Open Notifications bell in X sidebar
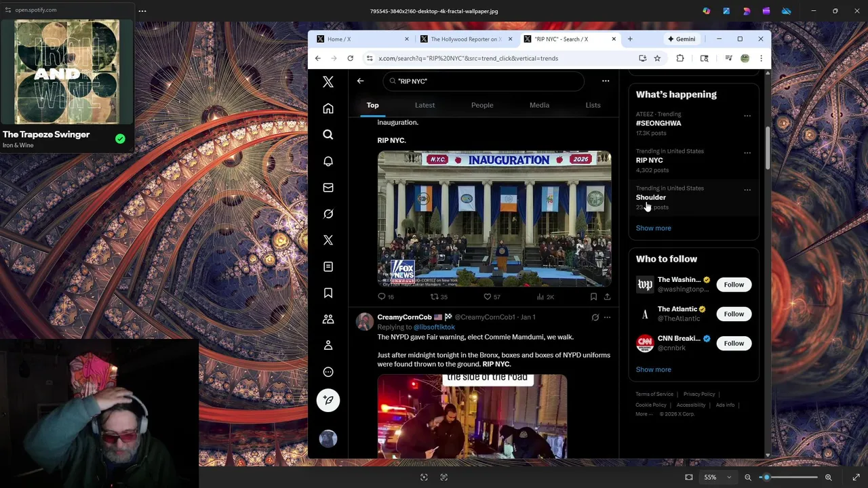This screenshot has height=488, width=868. click(328, 161)
